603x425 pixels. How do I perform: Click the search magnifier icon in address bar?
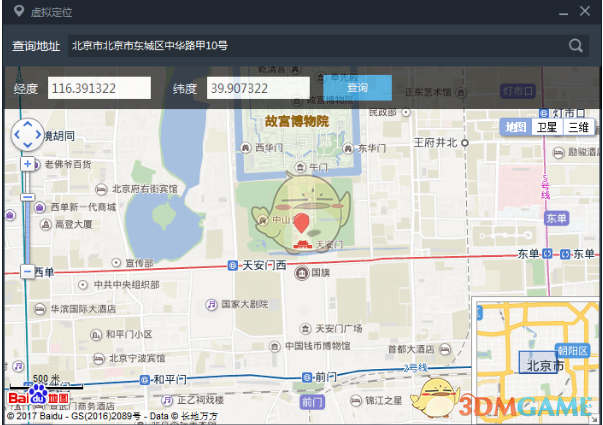(x=576, y=46)
